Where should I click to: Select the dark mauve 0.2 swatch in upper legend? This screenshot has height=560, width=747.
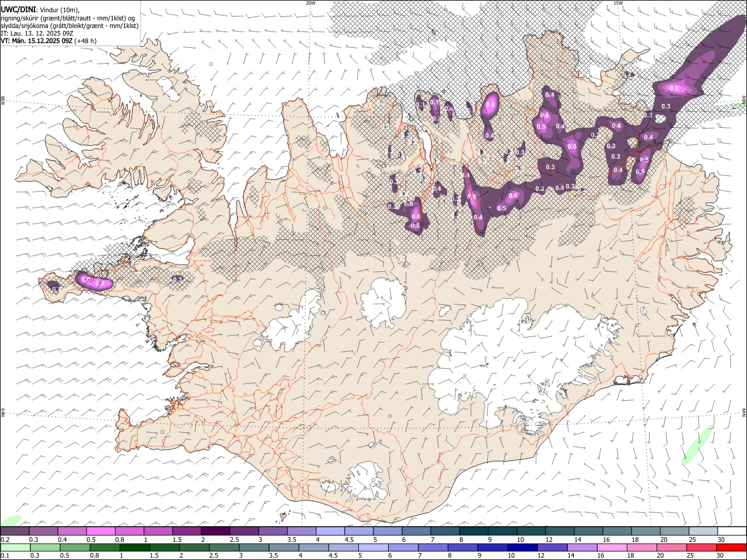click(x=15, y=531)
